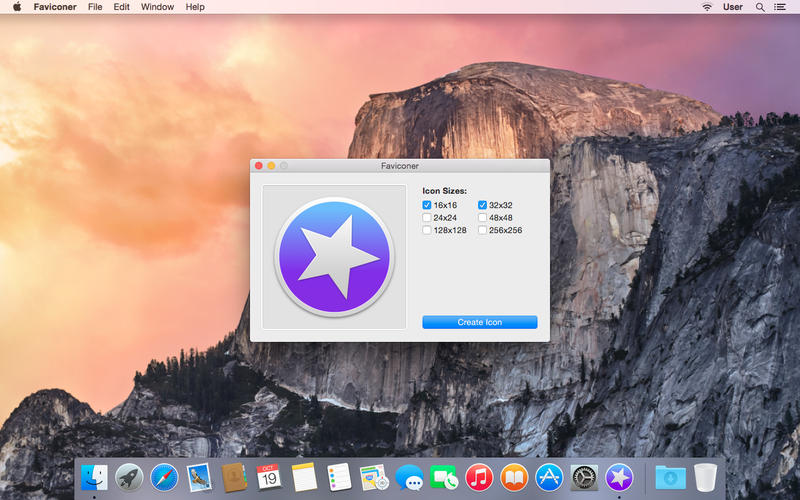Open Safari from the Dock
800x500 pixels.
click(x=164, y=477)
